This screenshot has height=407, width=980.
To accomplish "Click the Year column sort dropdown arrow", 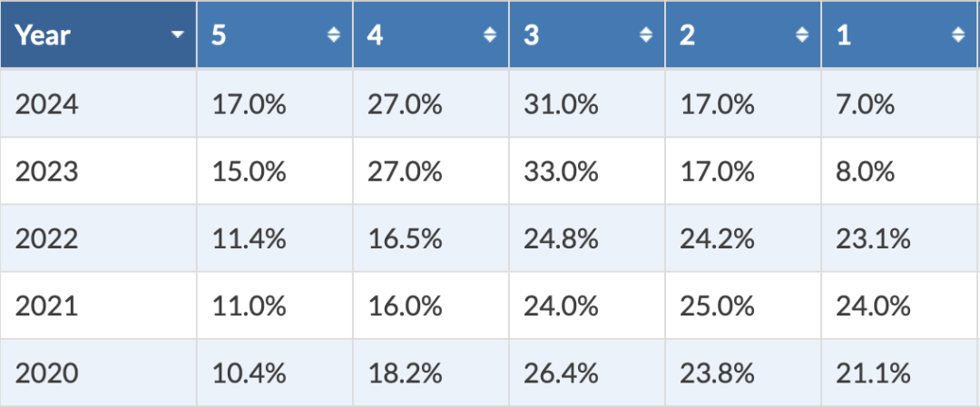I will (x=178, y=35).
